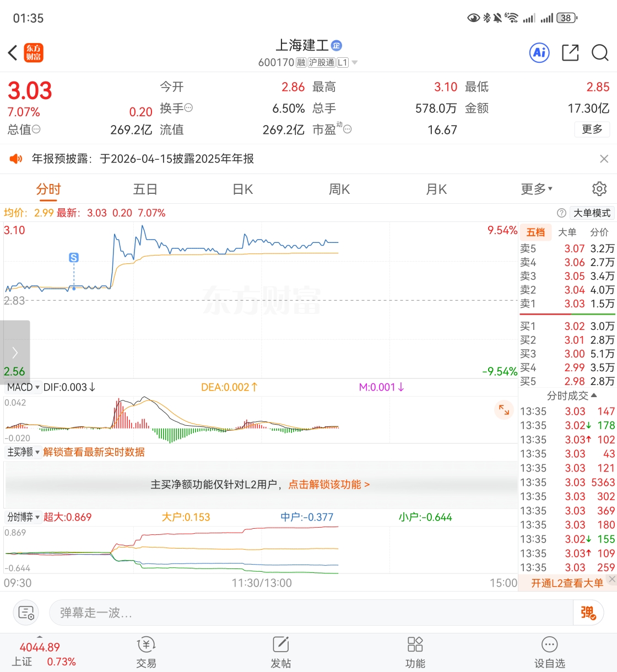Tap the DIF:0.003 MACD value
The width and height of the screenshot is (617, 672).
click(69, 387)
